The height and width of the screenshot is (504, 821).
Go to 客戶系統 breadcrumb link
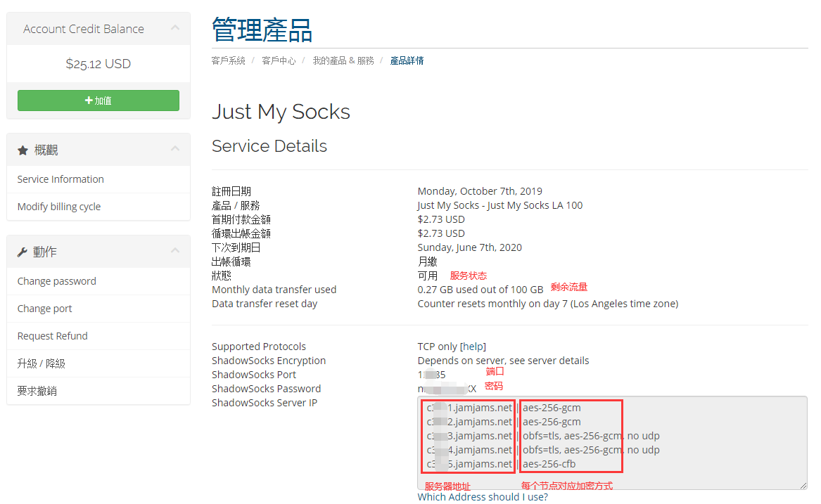[229, 60]
